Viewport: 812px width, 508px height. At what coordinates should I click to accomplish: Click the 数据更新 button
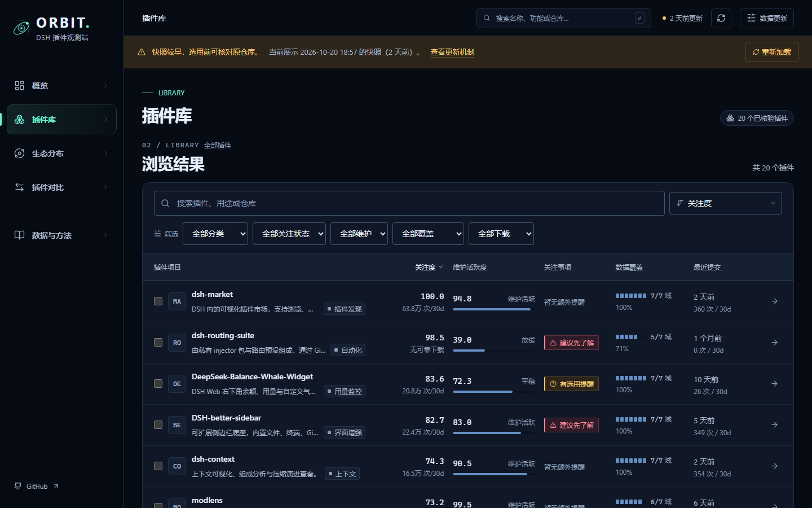tap(767, 18)
